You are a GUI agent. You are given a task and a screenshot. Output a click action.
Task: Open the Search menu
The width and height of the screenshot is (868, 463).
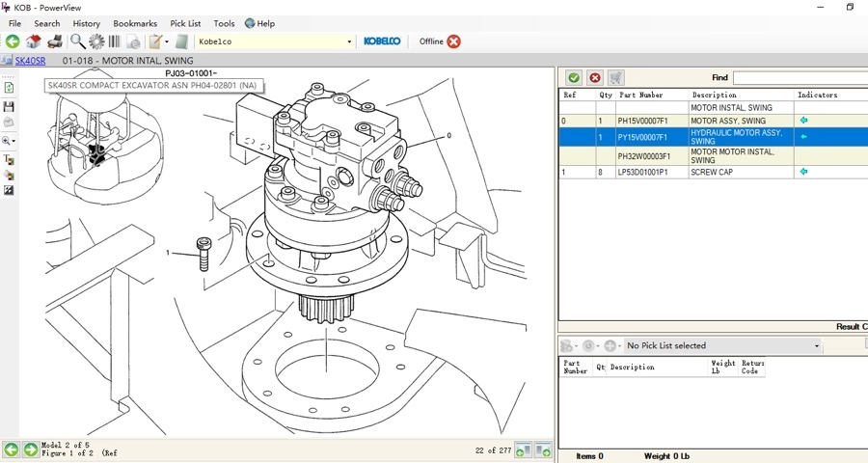(x=47, y=23)
